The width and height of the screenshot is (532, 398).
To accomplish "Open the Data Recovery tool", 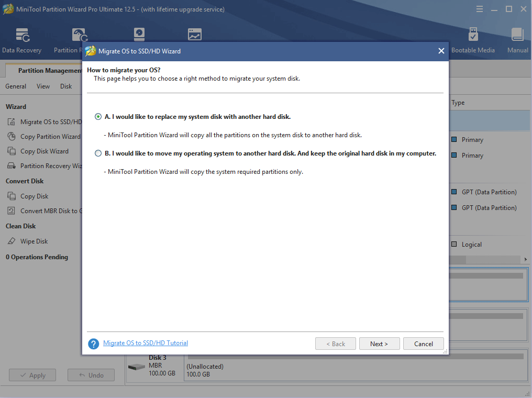I will coord(22,41).
